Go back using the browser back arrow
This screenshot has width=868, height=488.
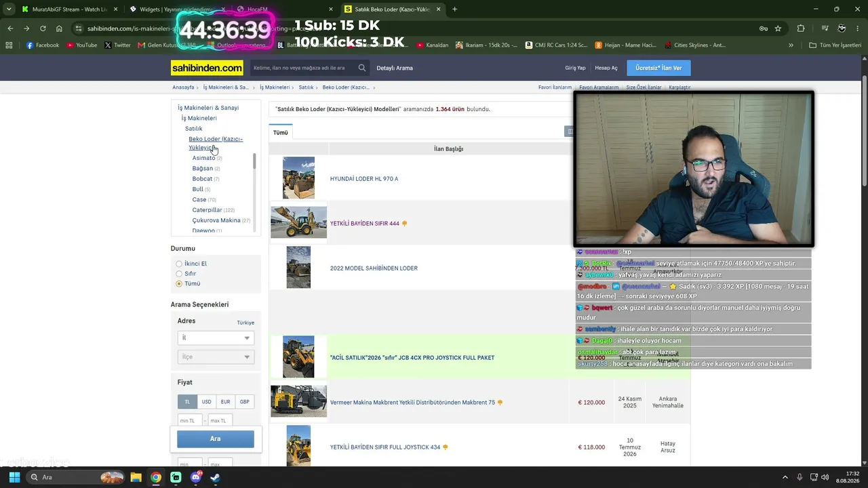click(x=10, y=28)
